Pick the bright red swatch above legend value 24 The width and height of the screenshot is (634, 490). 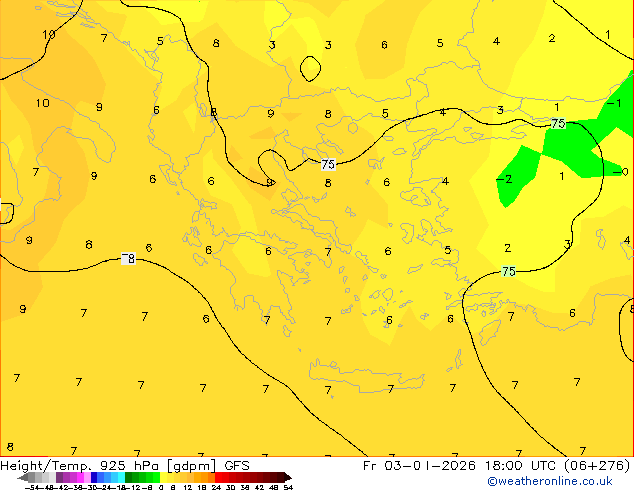(218, 477)
